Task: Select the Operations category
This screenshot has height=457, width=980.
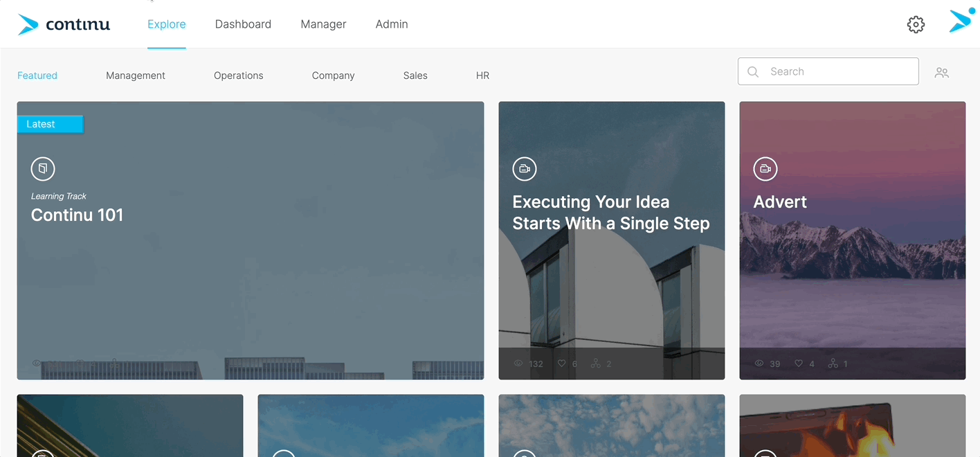Action: pos(239,75)
